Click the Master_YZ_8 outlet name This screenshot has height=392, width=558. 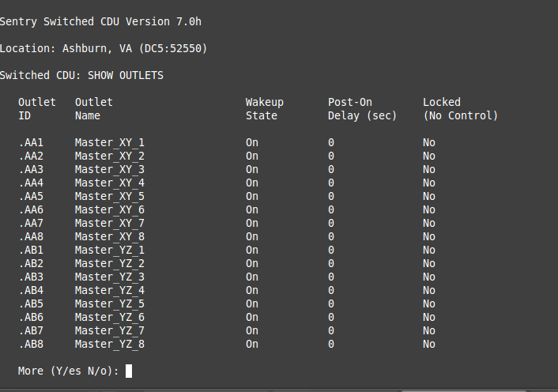(109, 344)
